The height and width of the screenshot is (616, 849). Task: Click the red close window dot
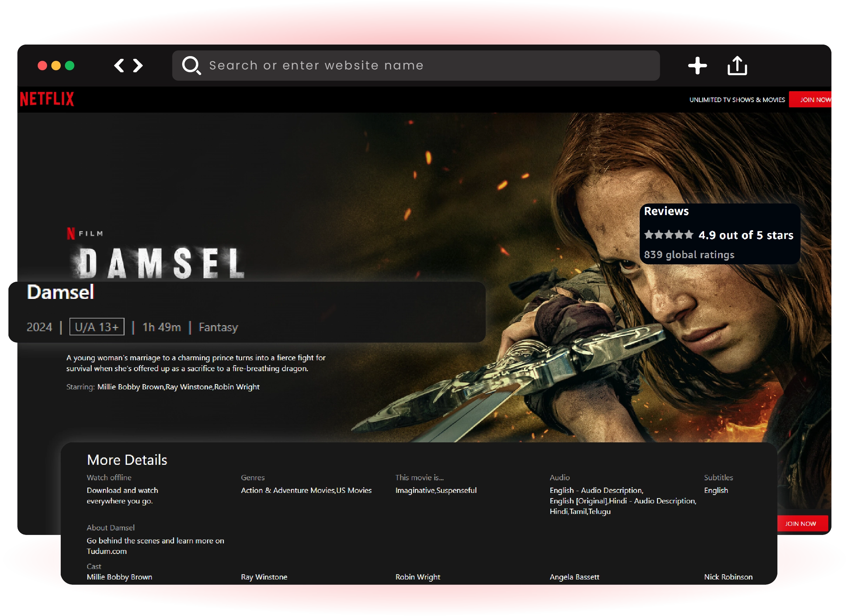(x=42, y=66)
